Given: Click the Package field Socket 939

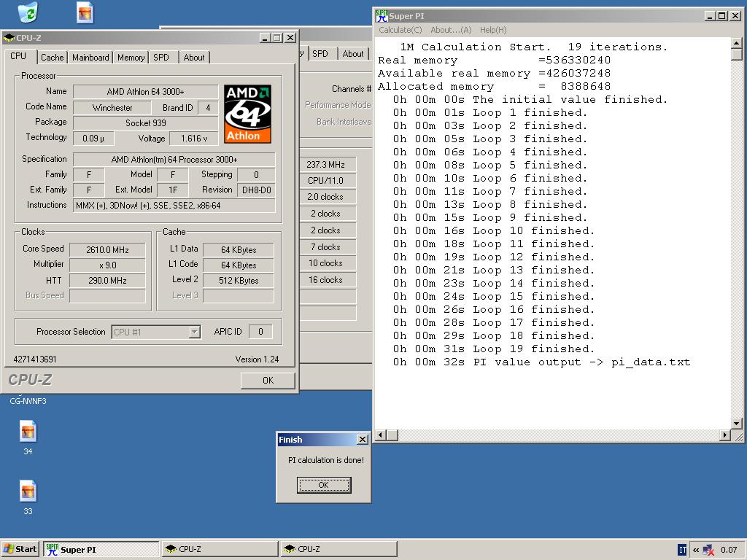Looking at the screenshot, I should tap(145, 122).
